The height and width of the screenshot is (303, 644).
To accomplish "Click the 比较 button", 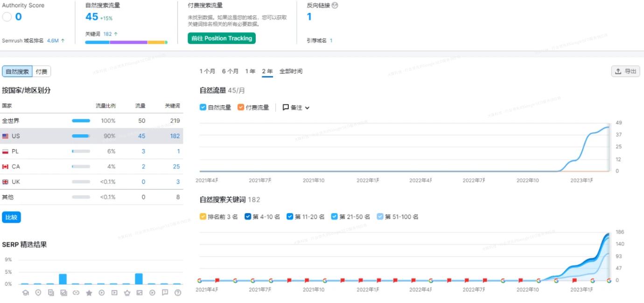I will pos(10,217).
